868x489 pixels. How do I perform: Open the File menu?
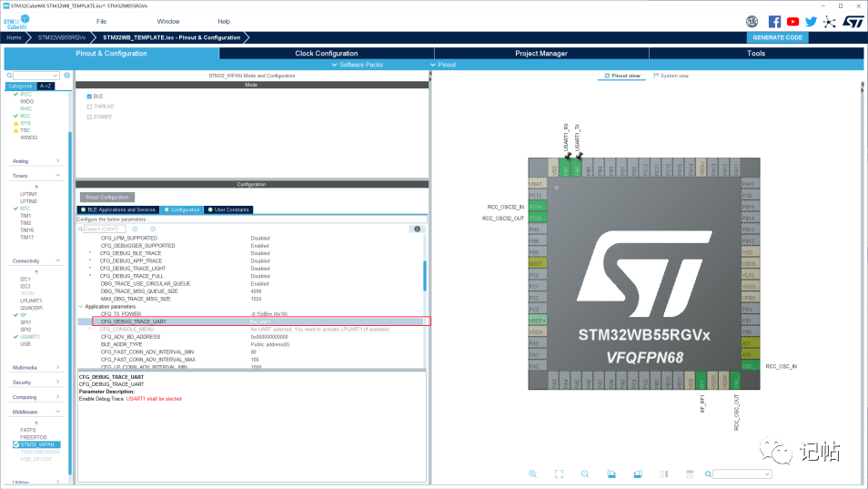click(101, 22)
